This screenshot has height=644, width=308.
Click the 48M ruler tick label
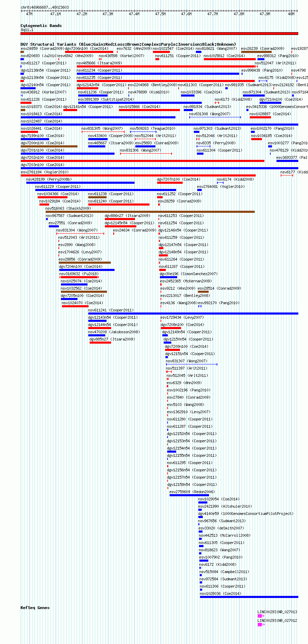(x=291, y=14)
